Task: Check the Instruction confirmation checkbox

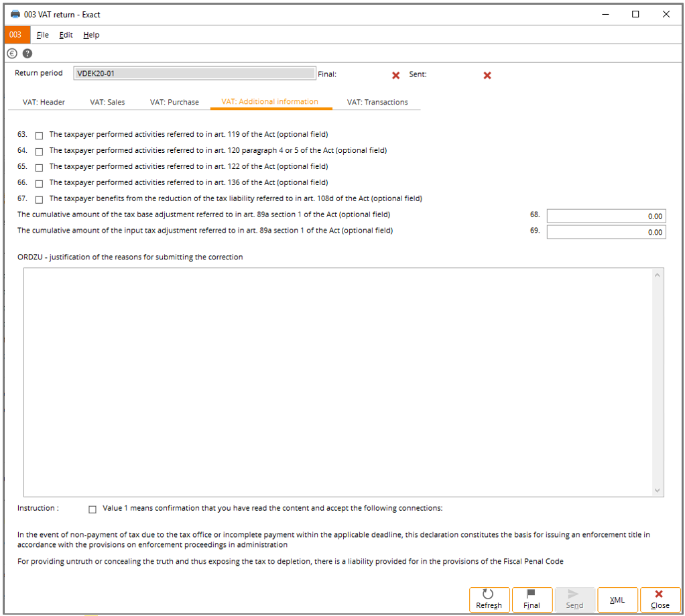Action: point(92,509)
